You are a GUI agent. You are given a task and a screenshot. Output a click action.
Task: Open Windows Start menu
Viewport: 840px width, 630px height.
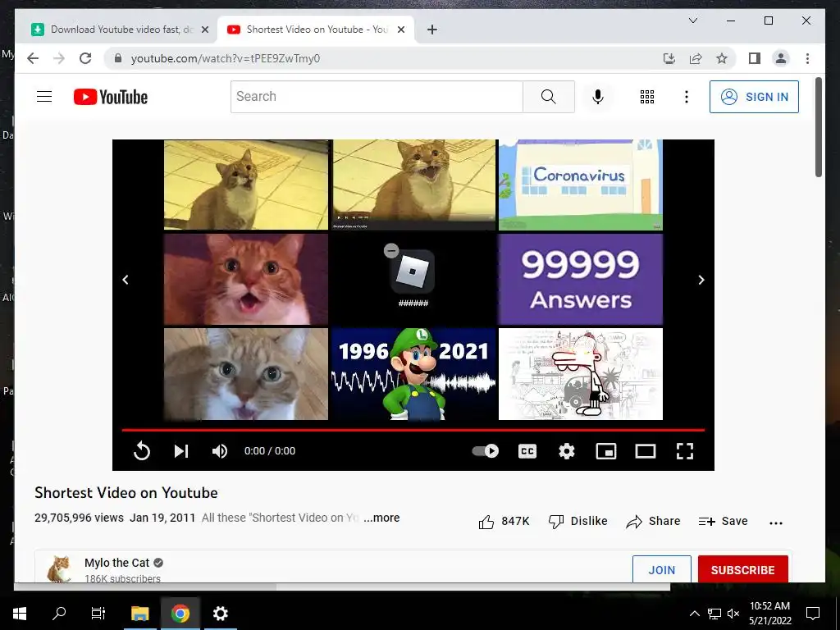20,614
